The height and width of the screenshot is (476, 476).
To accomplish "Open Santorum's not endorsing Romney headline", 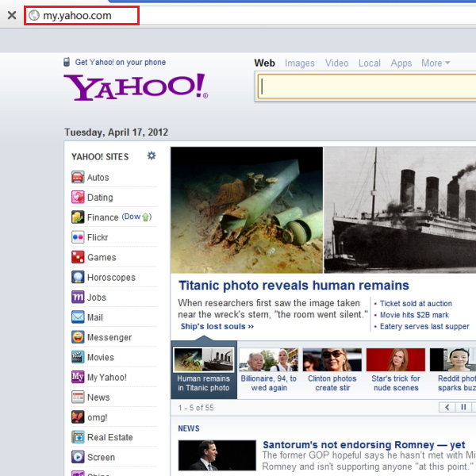I will (x=363, y=445).
